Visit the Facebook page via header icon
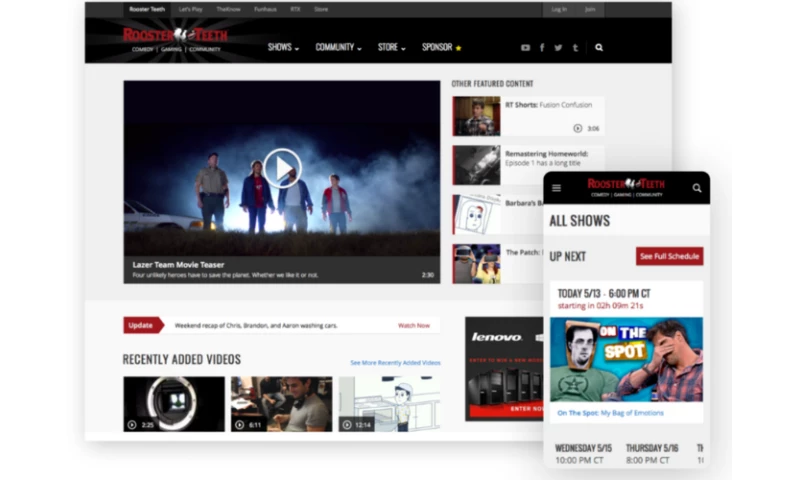Viewport: 800px width, 480px height. (542, 47)
